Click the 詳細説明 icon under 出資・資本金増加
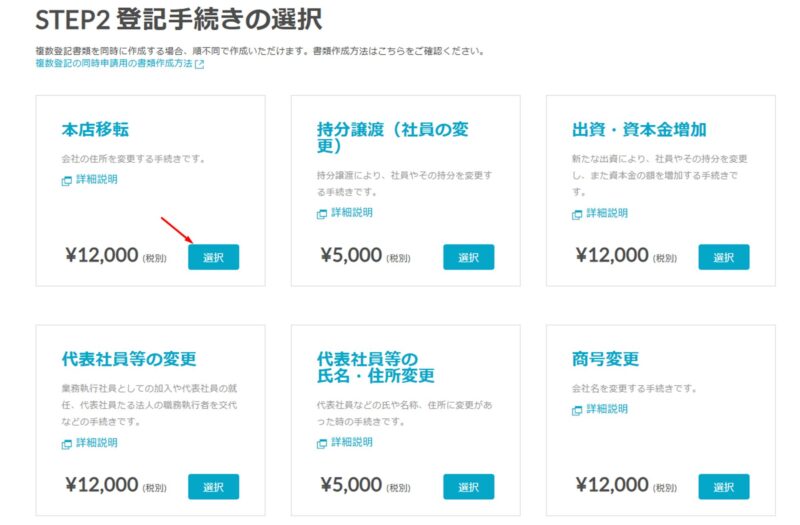Screen dimensions: 800x525 point(577,214)
